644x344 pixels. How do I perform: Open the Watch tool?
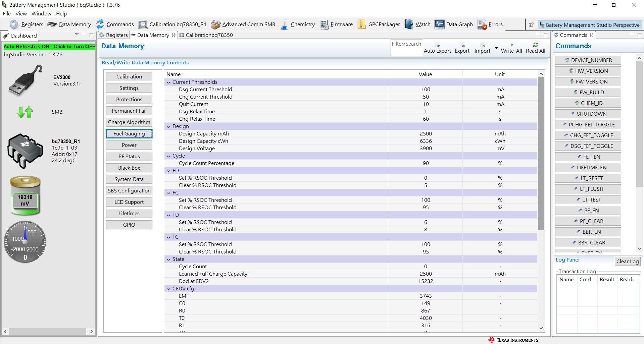pos(417,24)
